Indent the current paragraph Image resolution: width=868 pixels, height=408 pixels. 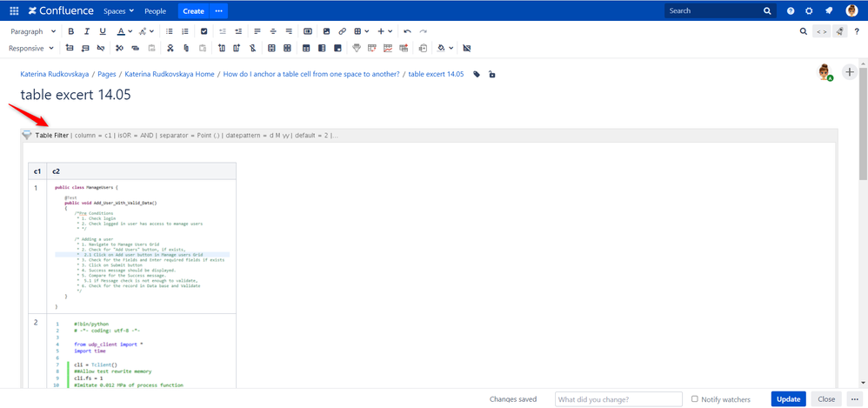pos(238,31)
